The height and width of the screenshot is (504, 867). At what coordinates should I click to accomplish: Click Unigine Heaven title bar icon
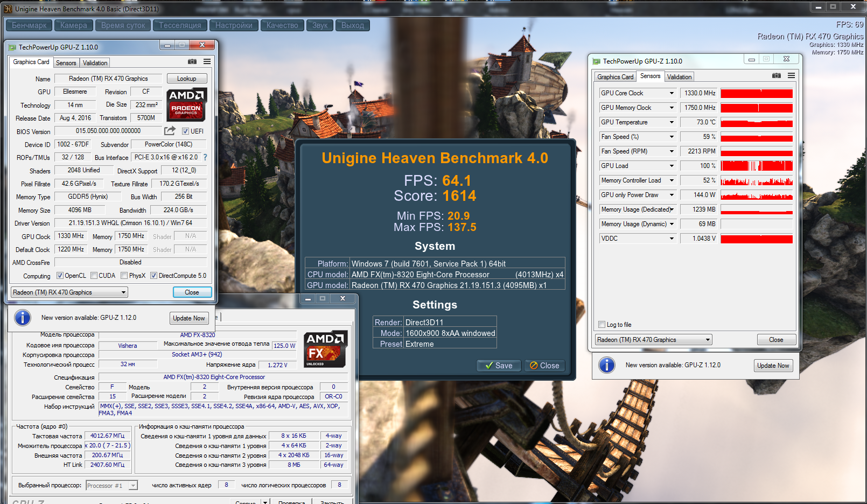[8, 9]
